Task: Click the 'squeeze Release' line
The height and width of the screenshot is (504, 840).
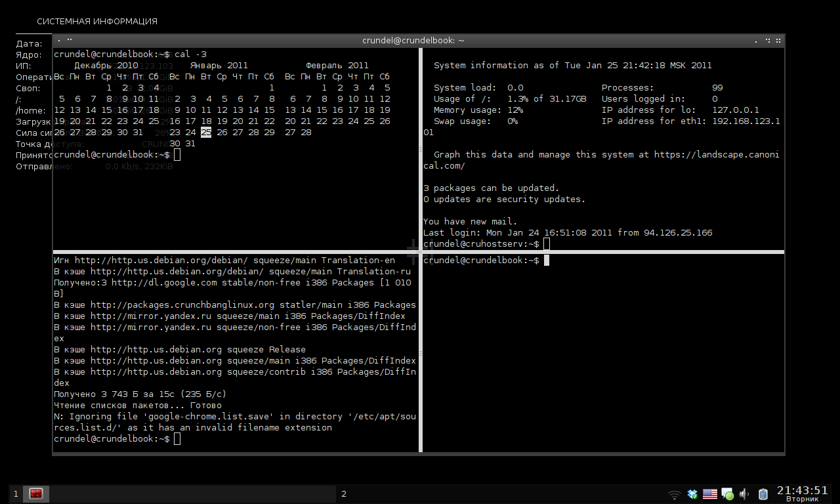Action: pos(180,350)
